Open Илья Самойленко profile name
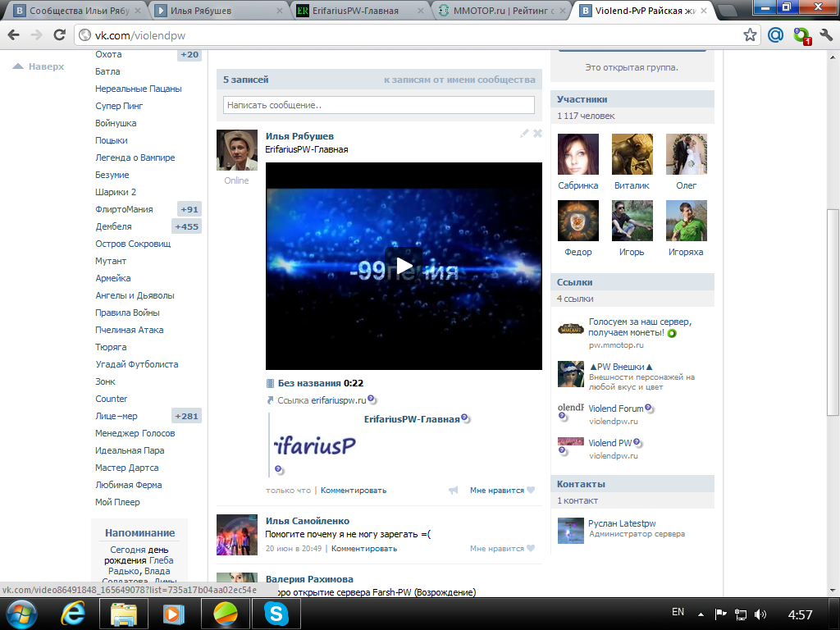The height and width of the screenshot is (630, 840). click(x=308, y=521)
